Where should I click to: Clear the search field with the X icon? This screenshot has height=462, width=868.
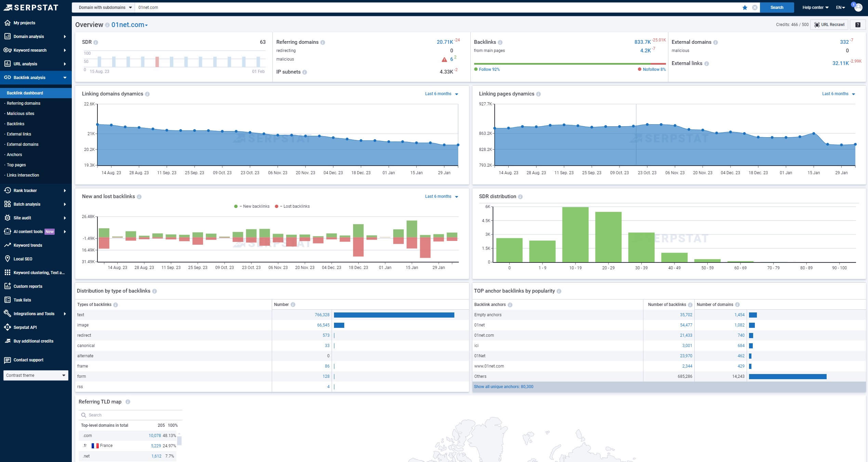click(755, 8)
